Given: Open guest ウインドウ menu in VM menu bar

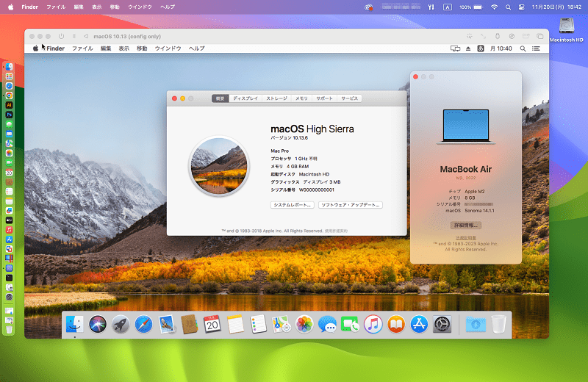Looking at the screenshot, I should [168, 48].
